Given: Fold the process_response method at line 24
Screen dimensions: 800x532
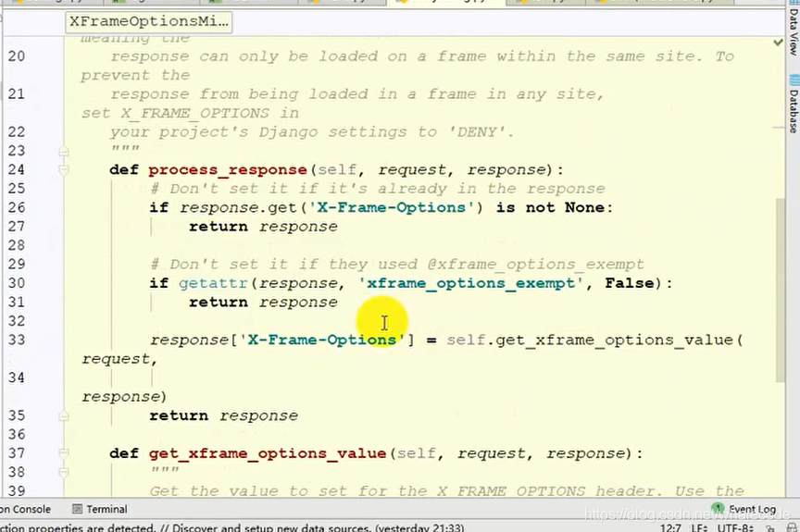Looking at the screenshot, I should (x=64, y=169).
